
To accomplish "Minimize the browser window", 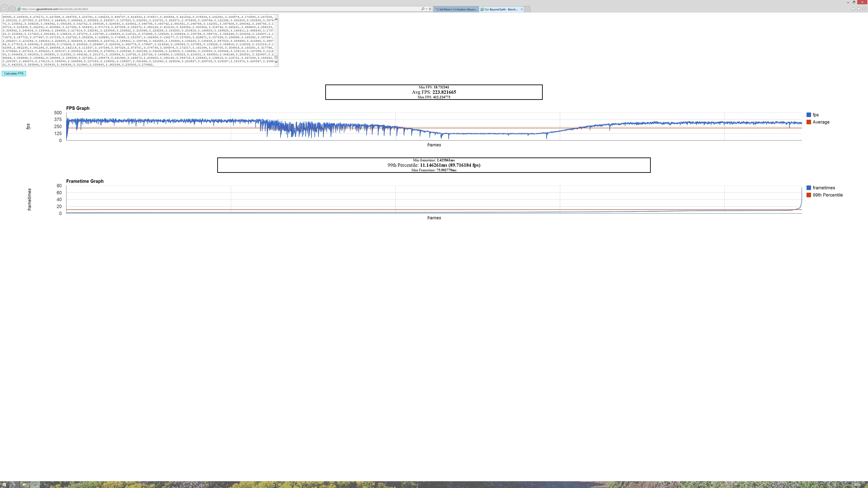I will coord(848,2).
